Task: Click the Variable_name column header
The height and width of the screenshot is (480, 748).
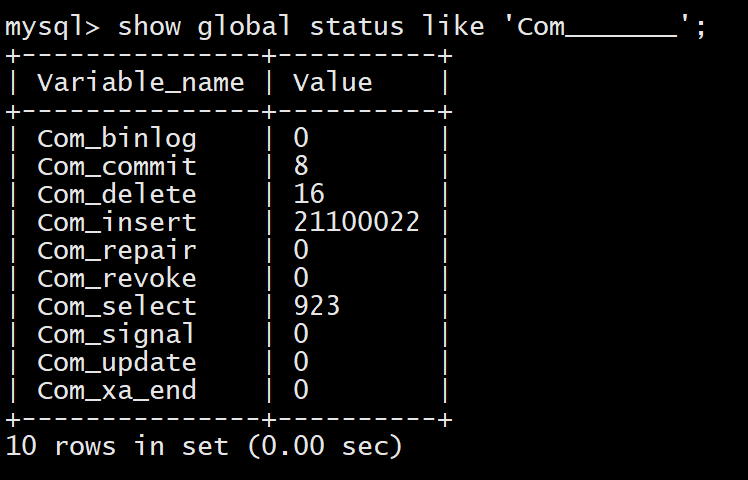Action: tap(140, 82)
